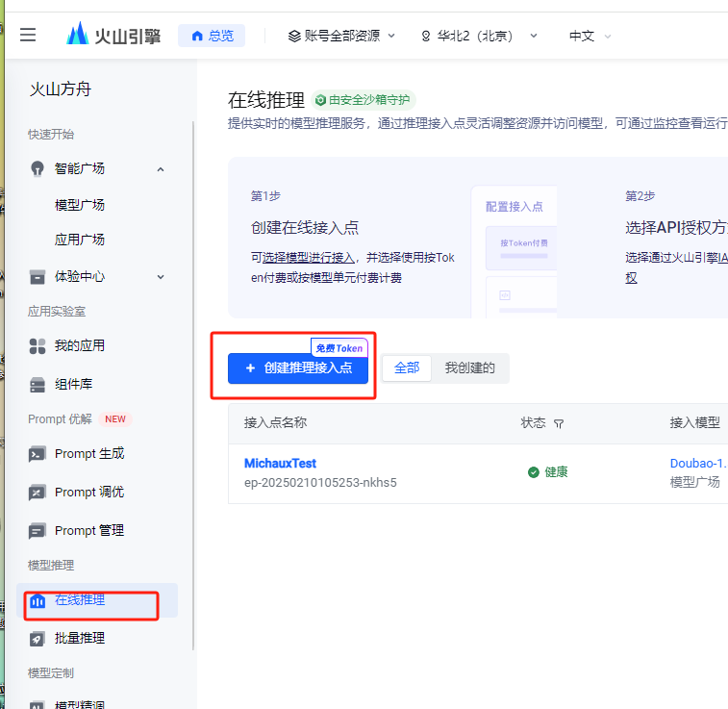Open the MichauxTest endpoint link
Image resolution: width=728 pixels, height=709 pixels.
280,464
